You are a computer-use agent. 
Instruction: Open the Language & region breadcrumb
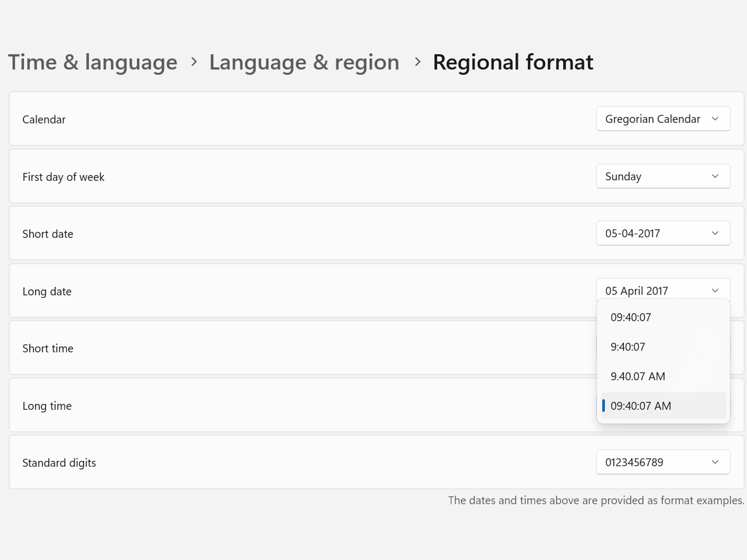click(304, 62)
